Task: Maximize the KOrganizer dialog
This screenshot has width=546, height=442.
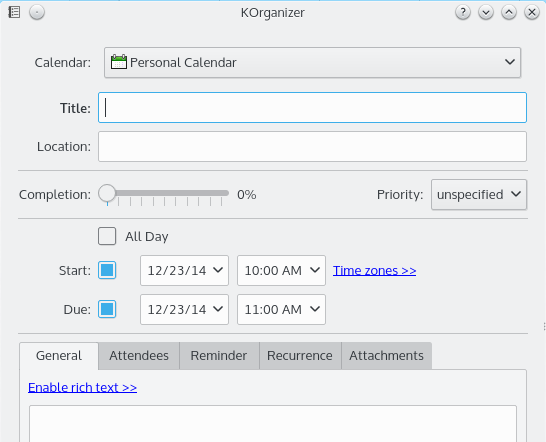Action: tap(509, 13)
